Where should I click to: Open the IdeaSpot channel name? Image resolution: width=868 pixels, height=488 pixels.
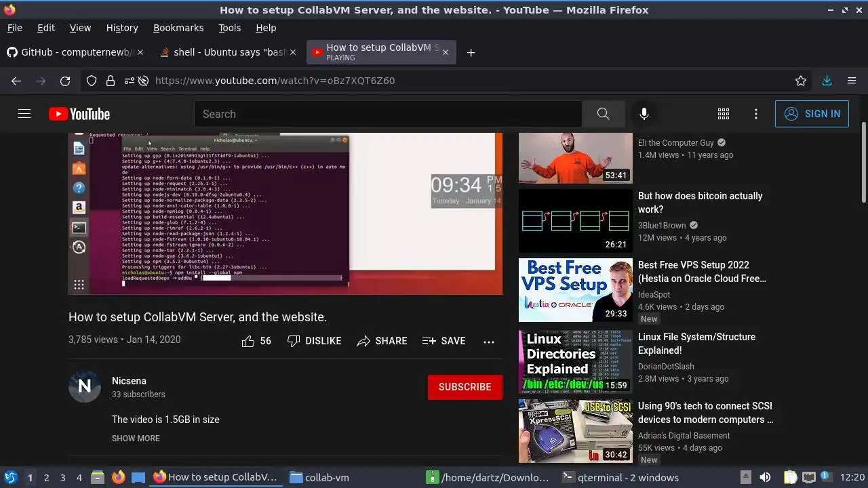click(654, 295)
